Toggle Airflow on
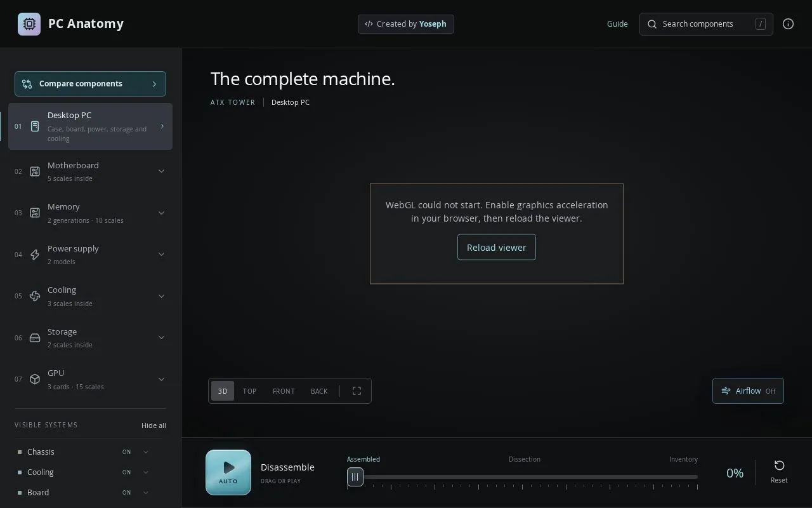The image size is (812, 508). pyautogui.click(x=748, y=391)
